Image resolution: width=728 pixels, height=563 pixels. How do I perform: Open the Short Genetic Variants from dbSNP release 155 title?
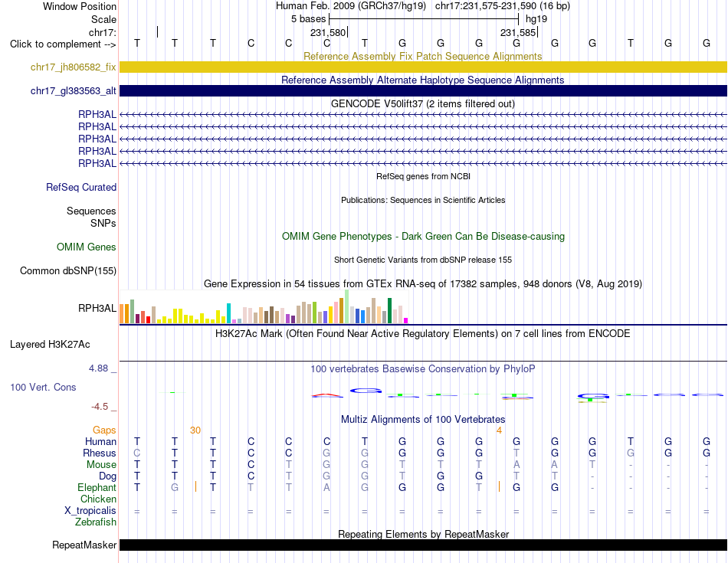423,260
